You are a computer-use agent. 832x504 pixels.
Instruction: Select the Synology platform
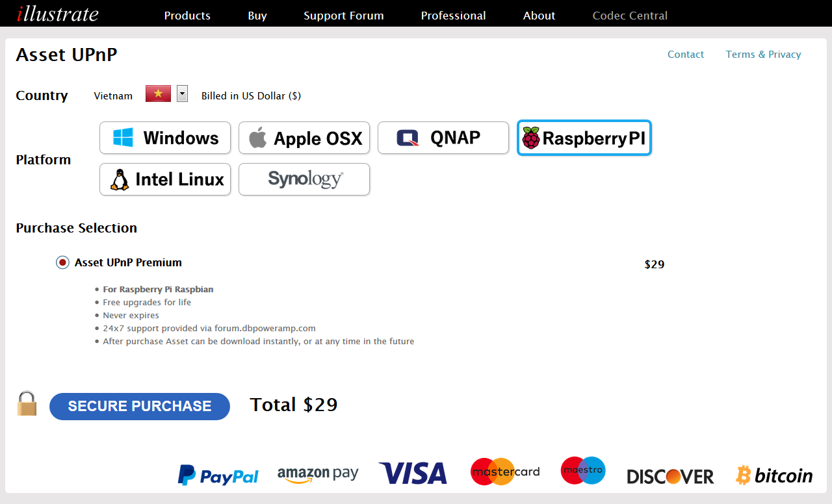[x=304, y=179]
